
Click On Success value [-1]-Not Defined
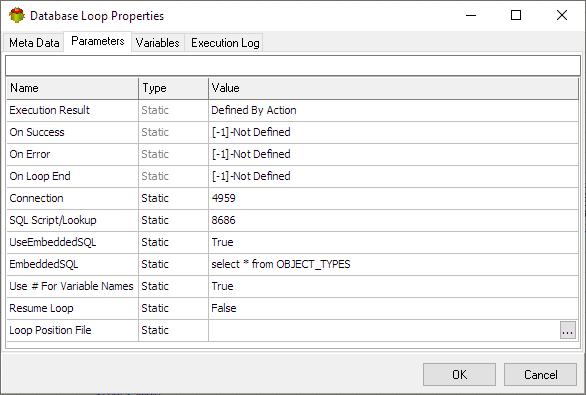[x=251, y=132]
